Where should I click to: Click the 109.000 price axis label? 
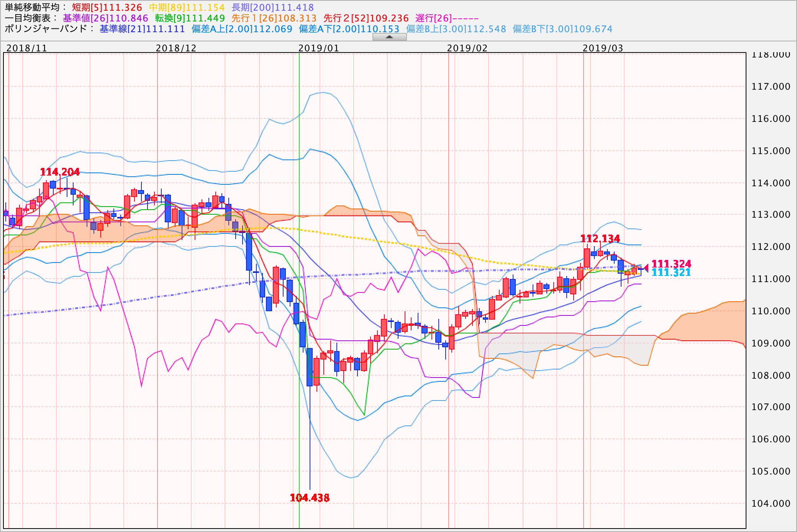pyautogui.click(x=771, y=343)
